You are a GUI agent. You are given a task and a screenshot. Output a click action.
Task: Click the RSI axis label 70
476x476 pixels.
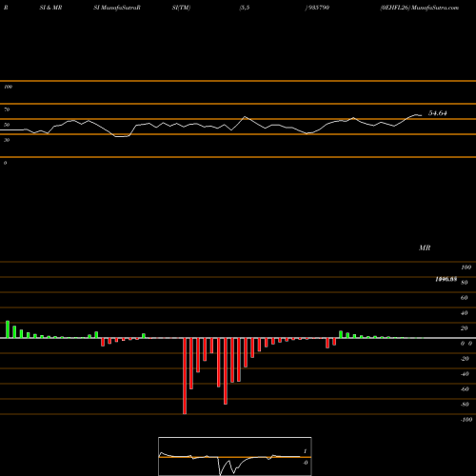coord(7,109)
